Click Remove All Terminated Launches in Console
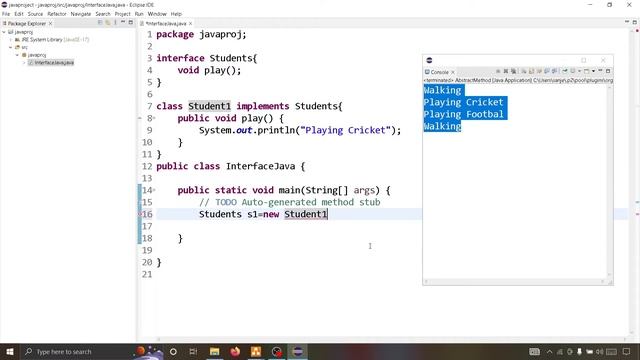Screen dimensions: 640x360 [x=513, y=71]
